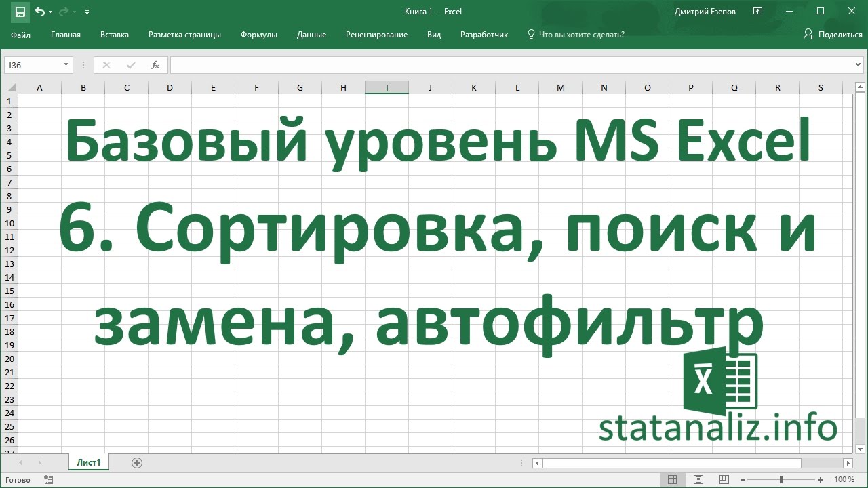Switch to the Вид tab
Image resolution: width=868 pixels, height=488 pixels.
tap(434, 35)
